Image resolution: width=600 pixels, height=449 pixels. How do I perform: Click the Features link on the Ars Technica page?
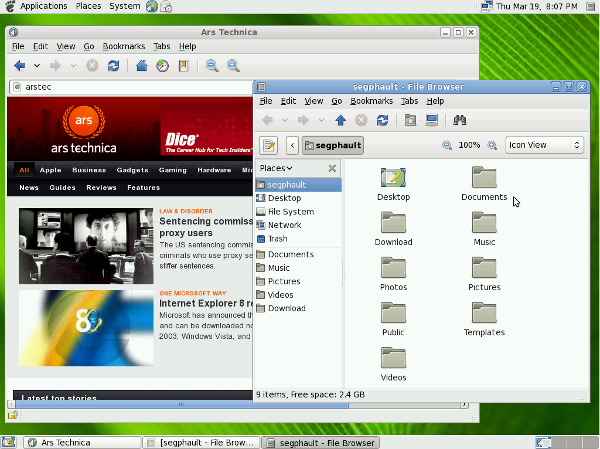(x=143, y=188)
